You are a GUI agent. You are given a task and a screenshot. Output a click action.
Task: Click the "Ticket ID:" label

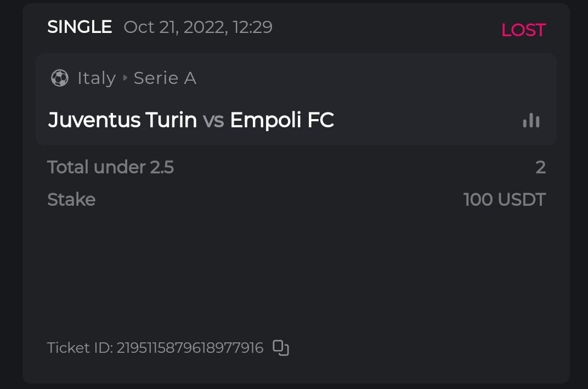(x=80, y=348)
